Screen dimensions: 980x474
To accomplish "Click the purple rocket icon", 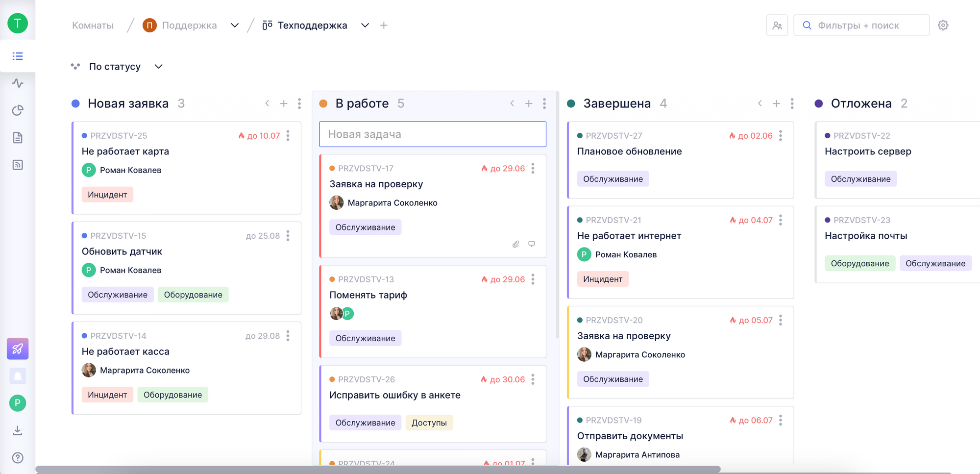I will coord(18,349).
